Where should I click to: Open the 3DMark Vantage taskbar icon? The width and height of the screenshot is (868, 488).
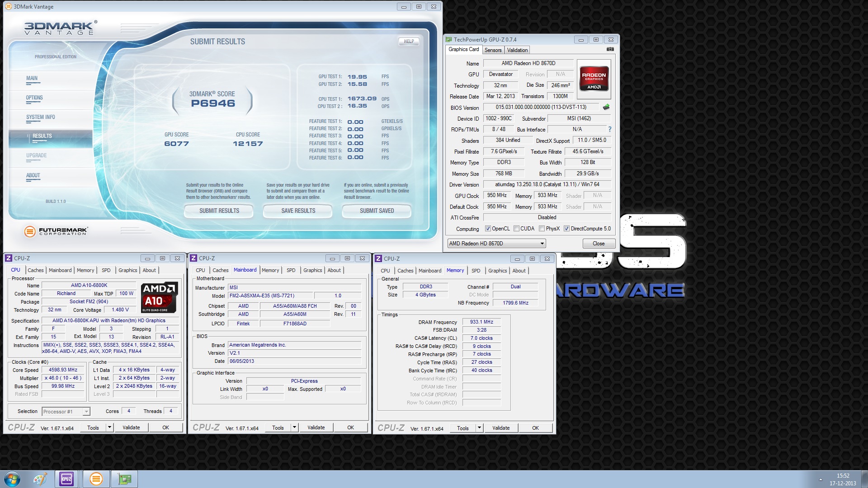point(96,479)
